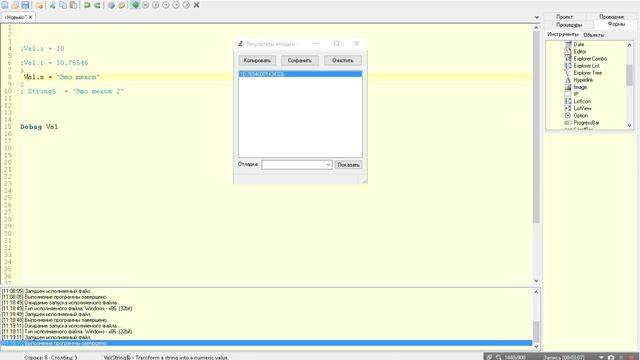The width and height of the screenshot is (640, 360).
Task: Click the ProgressBar gadget icon
Action: click(568, 122)
